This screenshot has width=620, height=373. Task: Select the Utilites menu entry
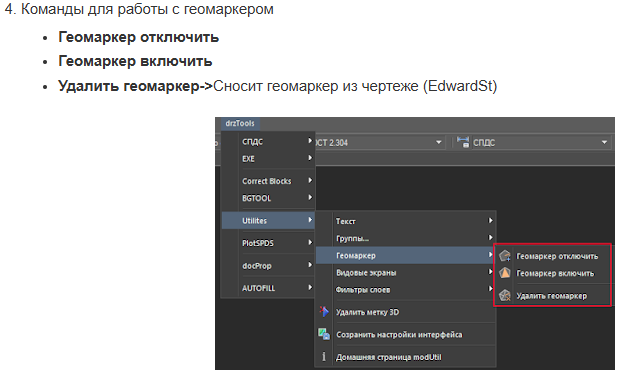pos(268,220)
